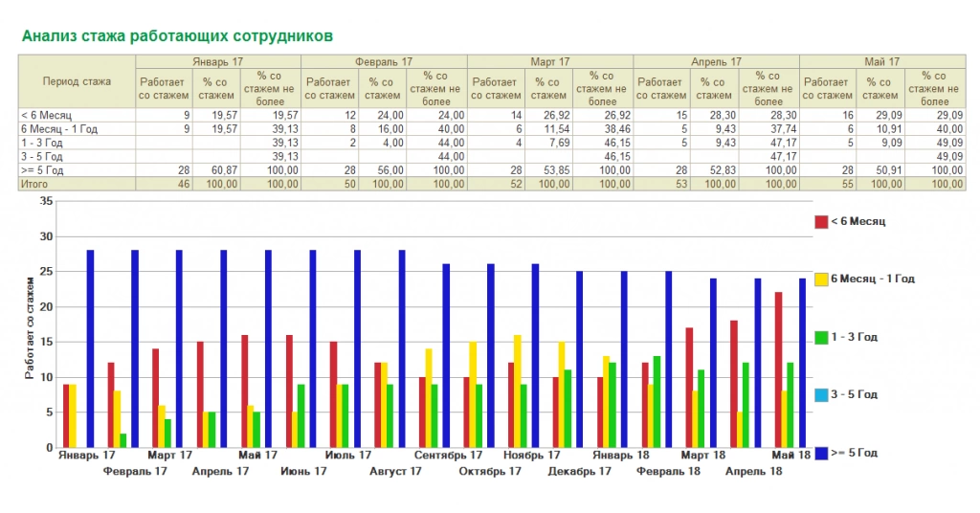The image size is (980, 513).
Task: Click the tall yellow bar above Ноябрь 17
Action: tap(518, 391)
